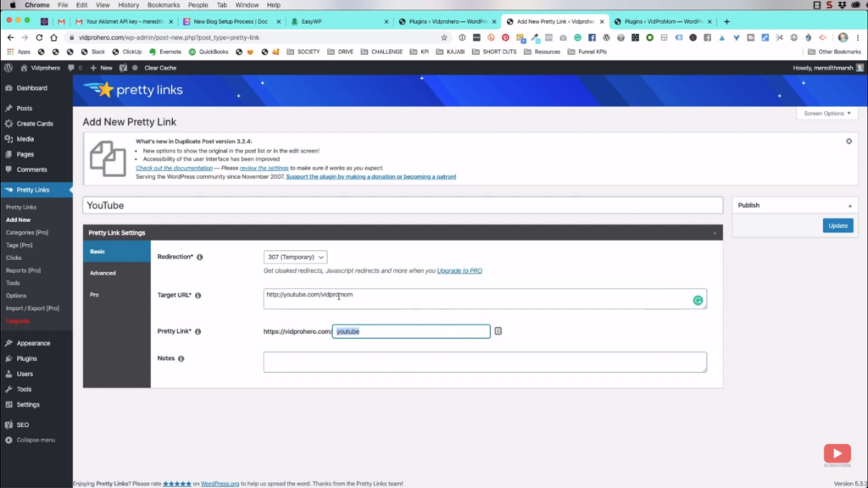Click the Apple menu icon
The image size is (868, 488).
pos(12,5)
